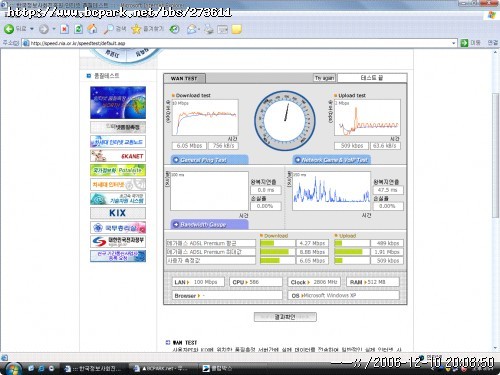Go to Home page via house icon
This screenshot has width=500, height=375.
92,29
